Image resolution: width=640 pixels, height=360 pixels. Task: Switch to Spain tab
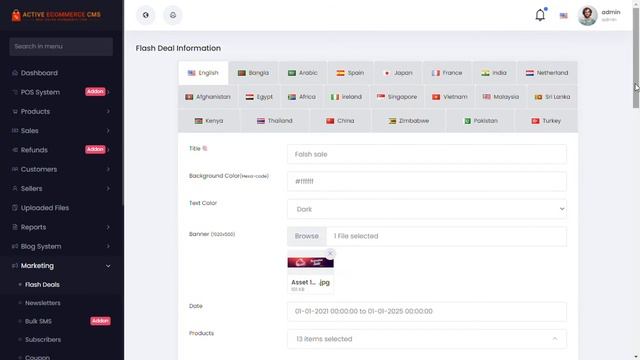pyautogui.click(x=350, y=73)
